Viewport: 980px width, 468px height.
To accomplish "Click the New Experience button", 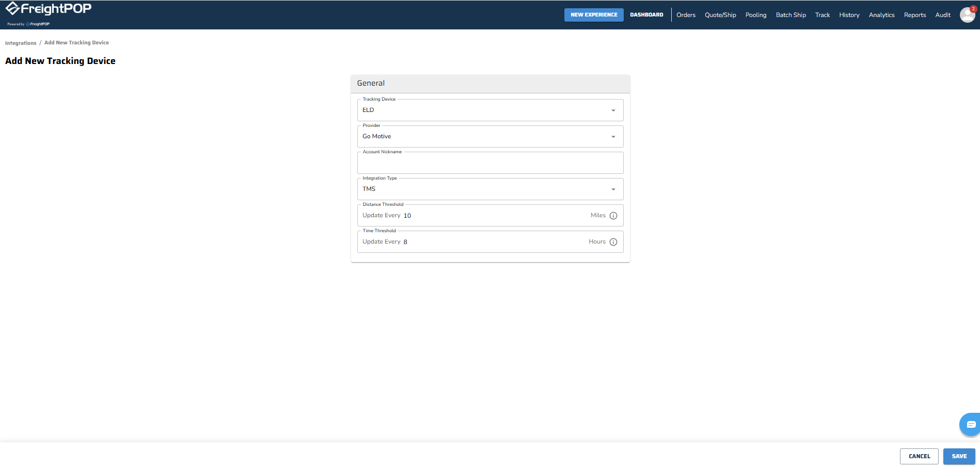I will pyautogui.click(x=594, y=15).
